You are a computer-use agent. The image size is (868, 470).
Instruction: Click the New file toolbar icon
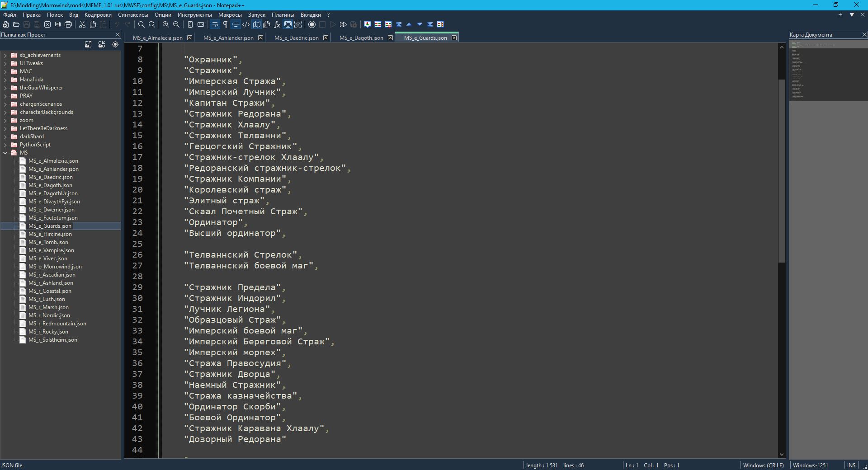[x=6, y=24]
